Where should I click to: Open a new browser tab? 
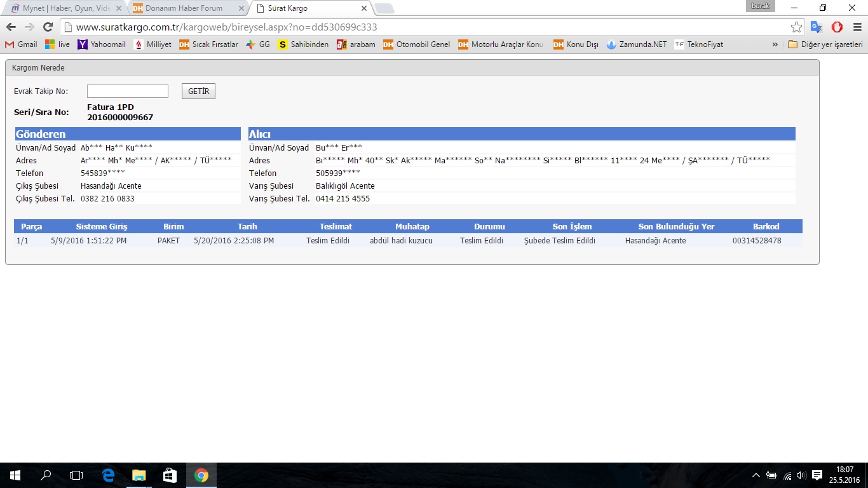(384, 8)
